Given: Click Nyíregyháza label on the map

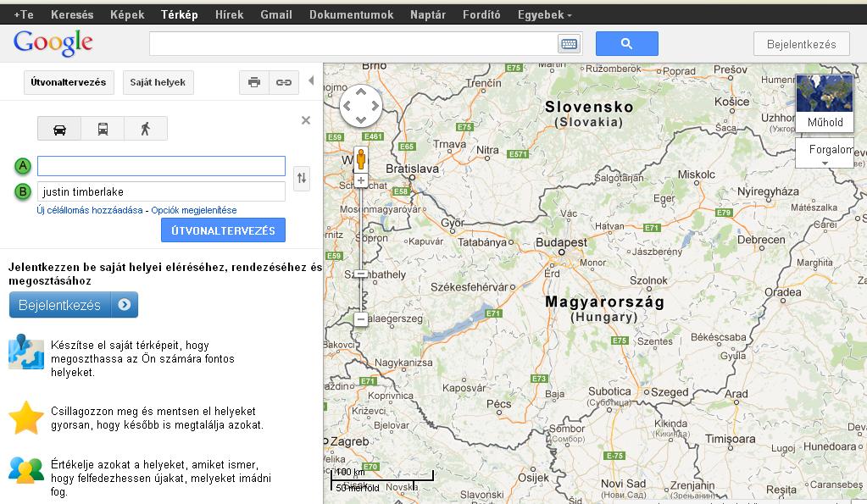Looking at the screenshot, I should (768, 191).
